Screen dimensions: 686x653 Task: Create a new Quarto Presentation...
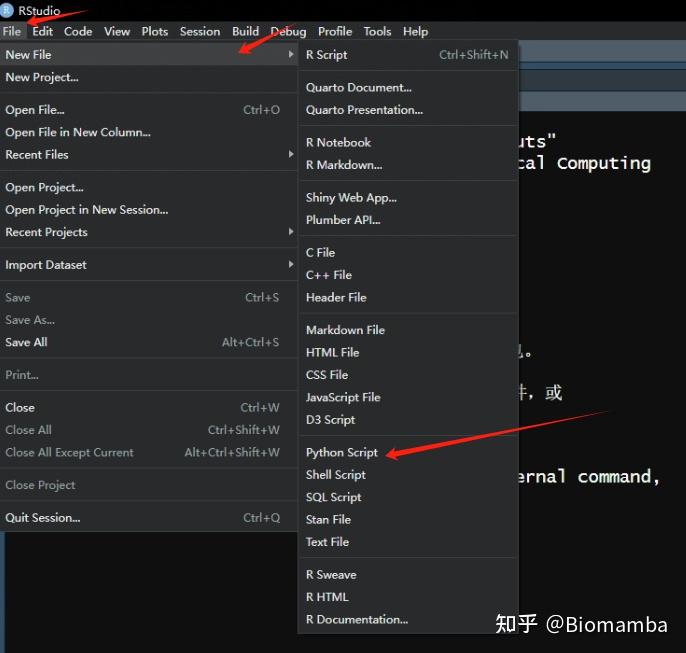(408, 110)
